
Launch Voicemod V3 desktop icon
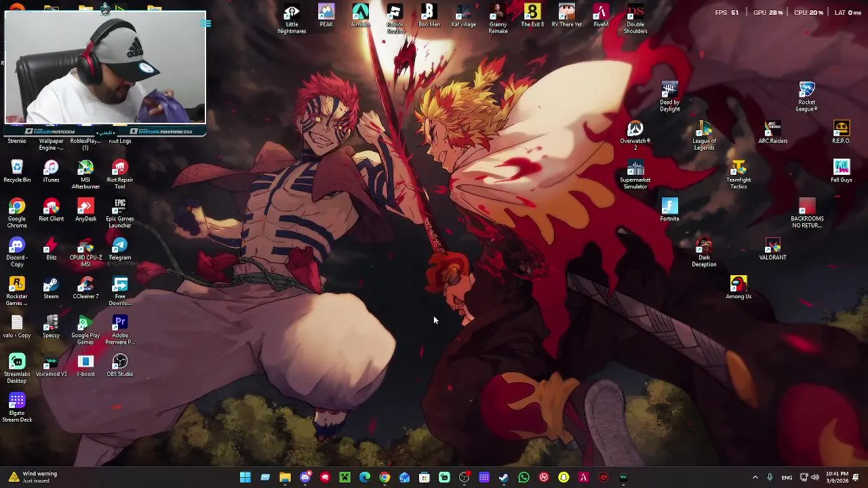pyautogui.click(x=51, y=365)
